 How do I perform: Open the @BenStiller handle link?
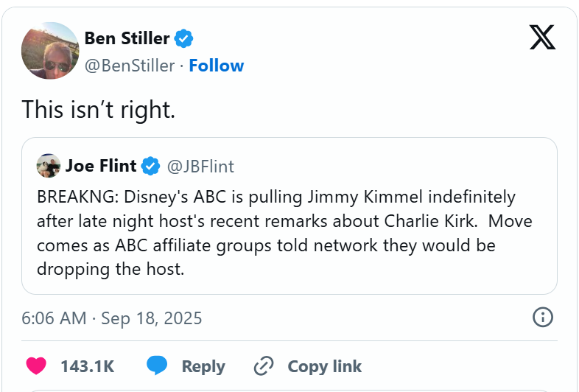click(x=130, y=66)
